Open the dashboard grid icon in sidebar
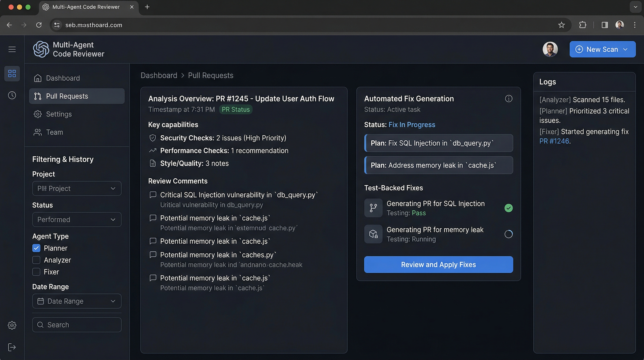The height and width of the screenshot is (360, 644). point(12,74)
